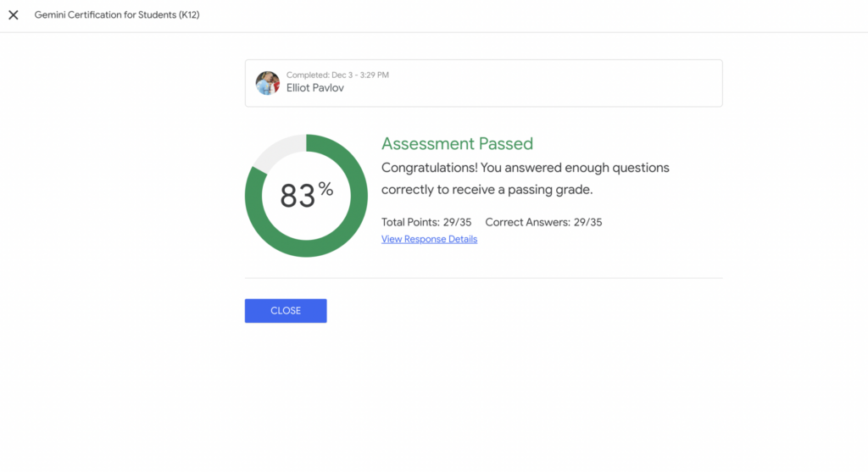Image resolution: width=868 pixels, height=472 pixels.
Task: Click the Congratulations message text
Action: pyautogui.click(x=526, y=178)
